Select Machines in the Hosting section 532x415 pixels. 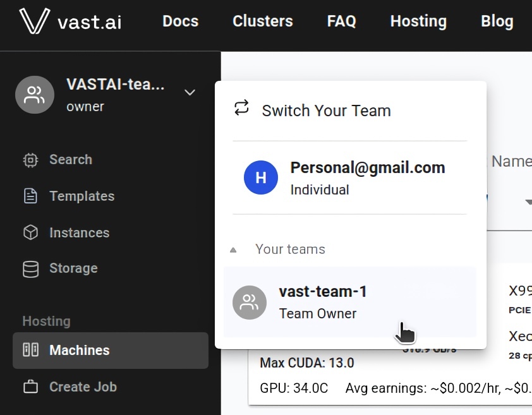pyautogui.click(x=111, y=351)
